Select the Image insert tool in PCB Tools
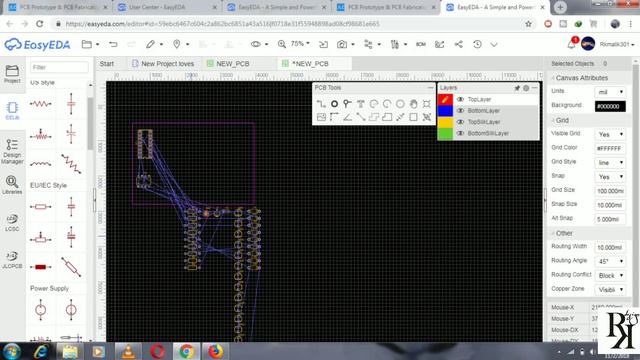 coord(321,117)
